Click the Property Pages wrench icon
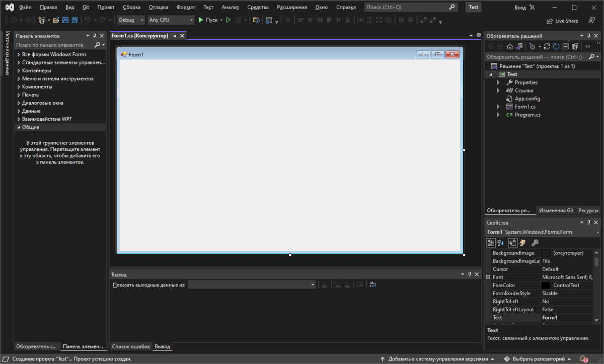The width and height of the screenshot is (604, 364). click(535, 243)
